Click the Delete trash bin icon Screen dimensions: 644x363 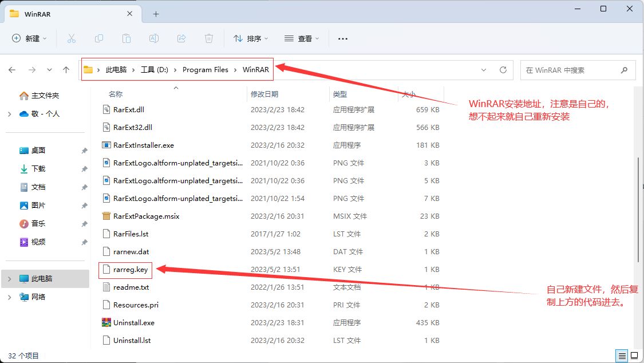[209, 38]
